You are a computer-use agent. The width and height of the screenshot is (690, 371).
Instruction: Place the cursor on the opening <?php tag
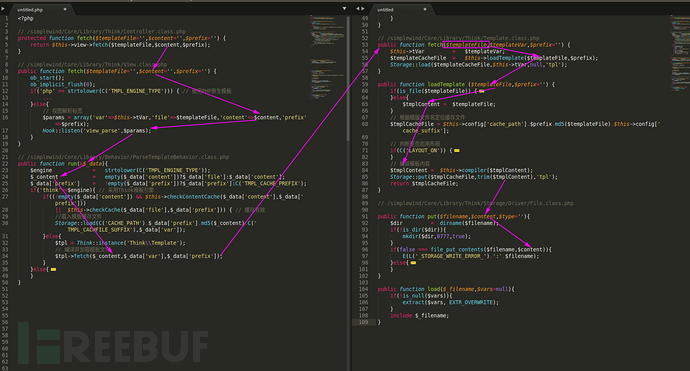(x=25, y=18)
